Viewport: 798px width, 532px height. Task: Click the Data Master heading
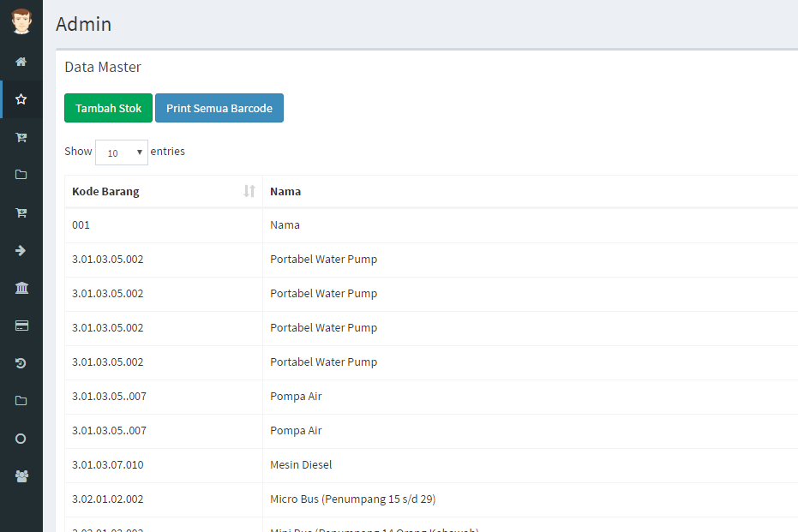pyautogui.click(x=103, y=67)
